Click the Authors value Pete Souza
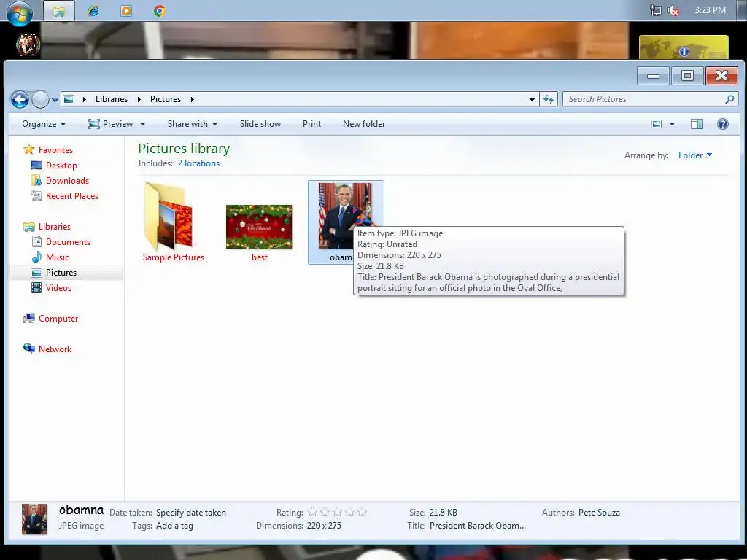747x560 pixels. (599, 513)
